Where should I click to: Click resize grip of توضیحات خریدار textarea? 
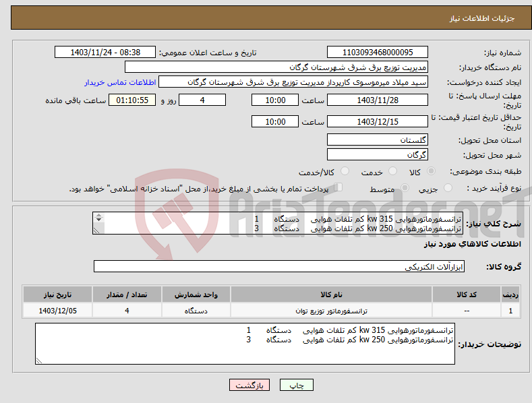pyautogui.click(x=38, y=361)
